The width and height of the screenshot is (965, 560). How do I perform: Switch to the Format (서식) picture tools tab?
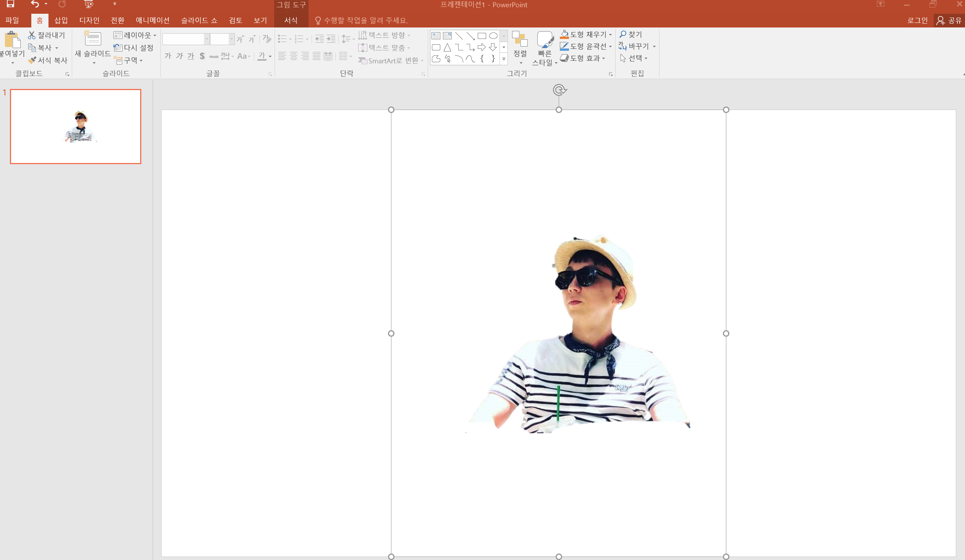click(x=291, y=20)
